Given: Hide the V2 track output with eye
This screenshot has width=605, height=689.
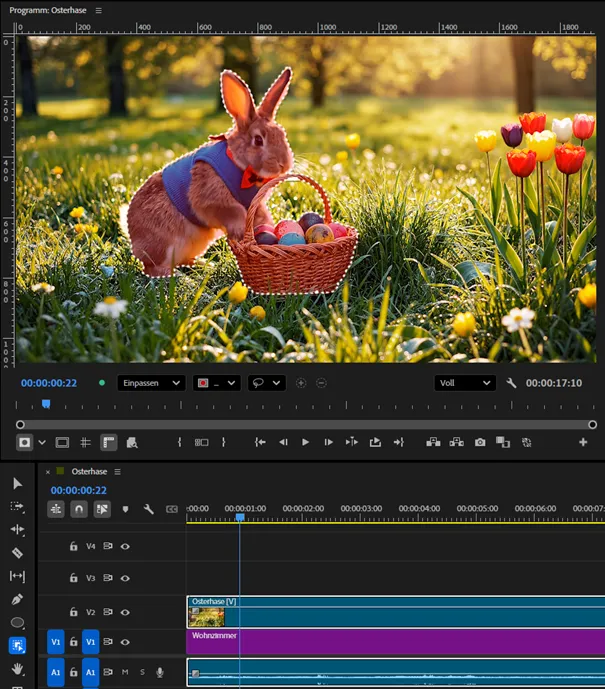Looking at the screenshot, I should (125, 612).
